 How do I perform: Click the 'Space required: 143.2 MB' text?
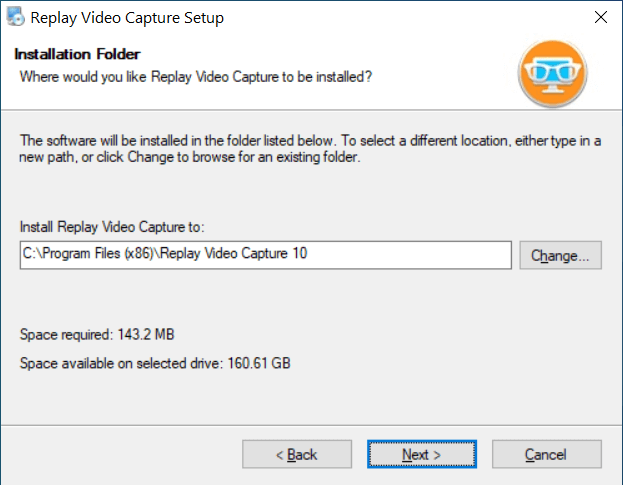pos(97,334)
